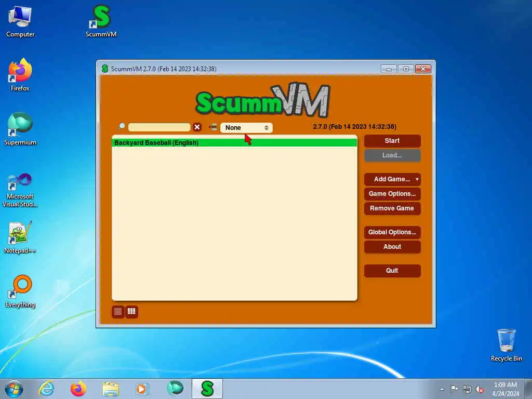Image resolution: width=532 pixels, height=399 pixels.
Task: Click Remove Game button
Action: coord(392,208)
